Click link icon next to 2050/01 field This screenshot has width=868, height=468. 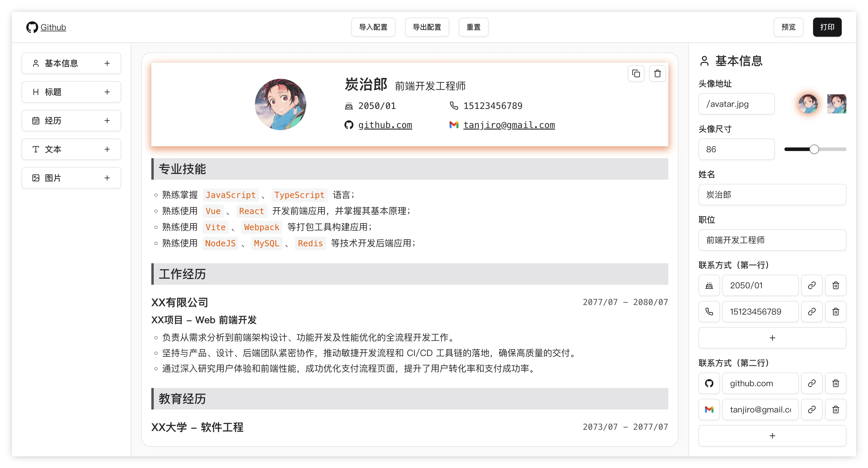pyautogui.click(x=811, y=285)
